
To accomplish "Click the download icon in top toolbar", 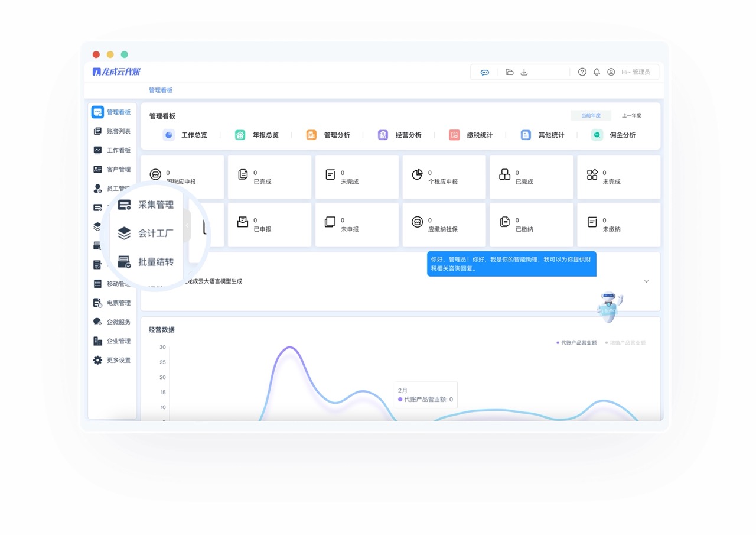I will click(524, 72).
